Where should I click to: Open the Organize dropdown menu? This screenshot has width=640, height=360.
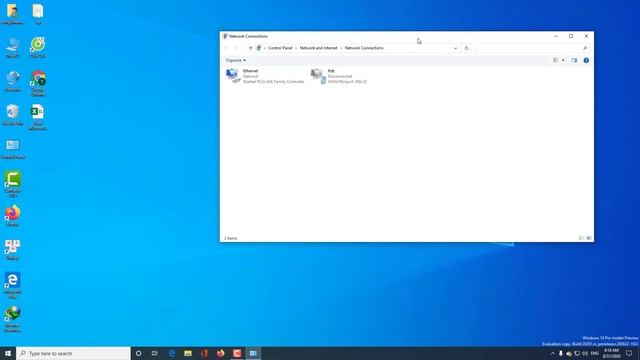click(236, 60)
